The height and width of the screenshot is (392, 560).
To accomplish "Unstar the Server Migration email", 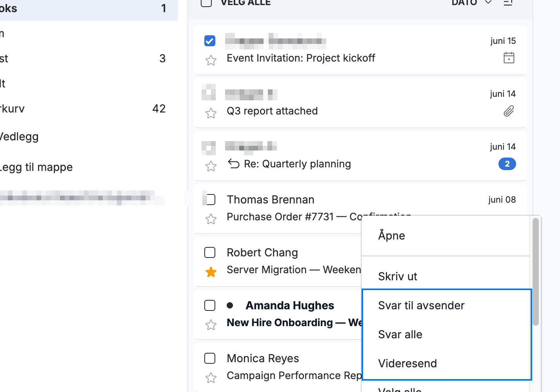I will point(211,272).
